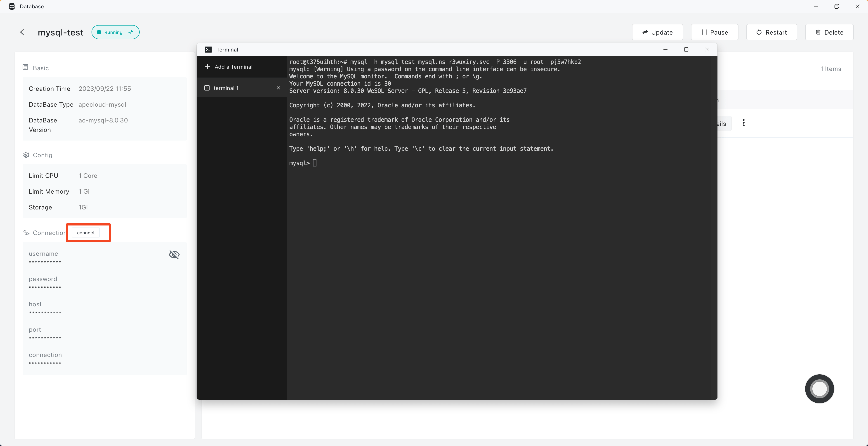Restart the database
The height and width of the screenshot is (446, 868).
[x=771, y=32]
